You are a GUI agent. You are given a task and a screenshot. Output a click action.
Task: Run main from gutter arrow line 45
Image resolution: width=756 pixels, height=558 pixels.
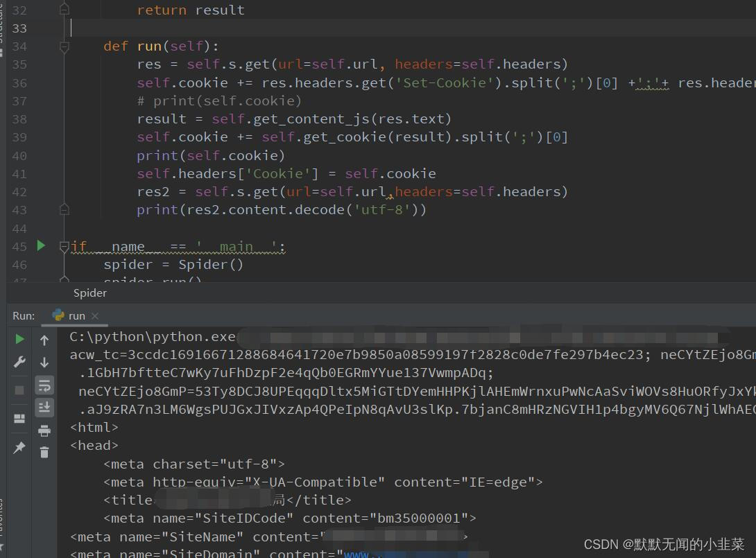point(41,246)
